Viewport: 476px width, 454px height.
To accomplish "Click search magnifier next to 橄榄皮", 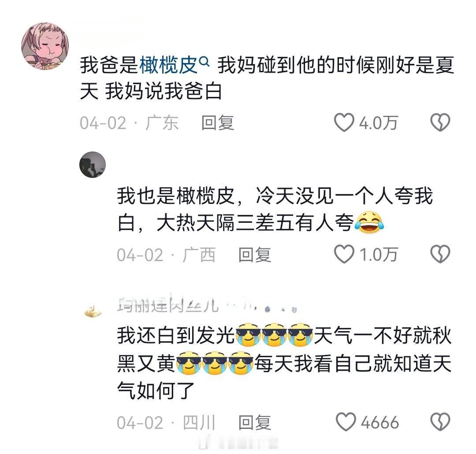I will [205, 62].
